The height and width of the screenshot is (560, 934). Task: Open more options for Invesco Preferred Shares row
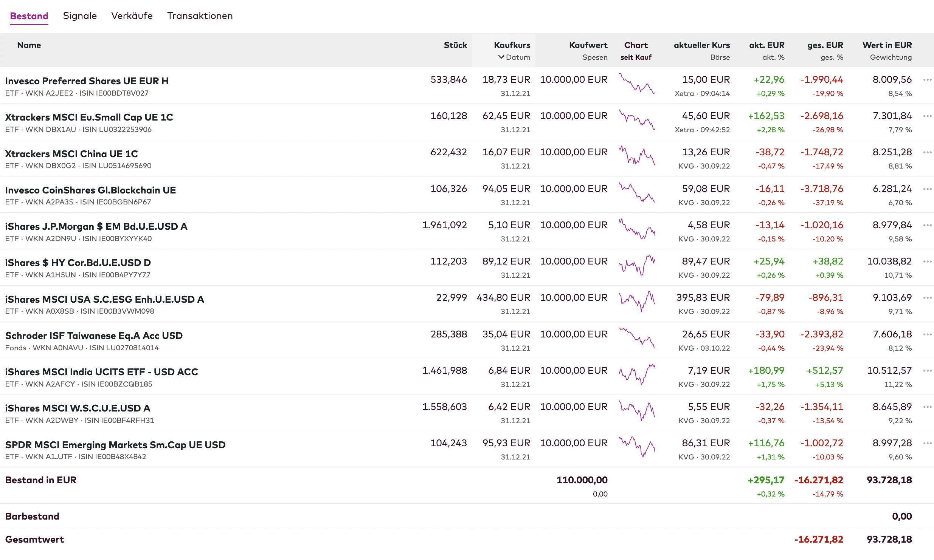927,80
